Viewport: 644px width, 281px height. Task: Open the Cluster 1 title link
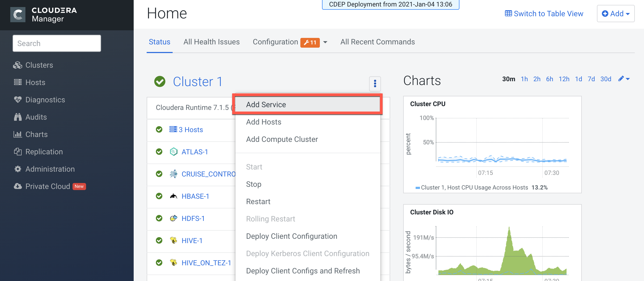[x=198, y=81]
